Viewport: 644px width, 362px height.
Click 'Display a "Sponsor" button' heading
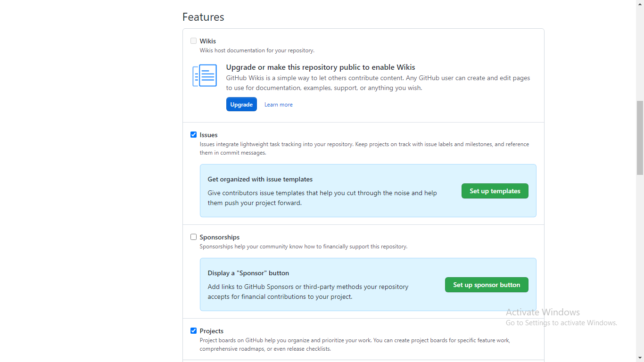click(248, 273)
